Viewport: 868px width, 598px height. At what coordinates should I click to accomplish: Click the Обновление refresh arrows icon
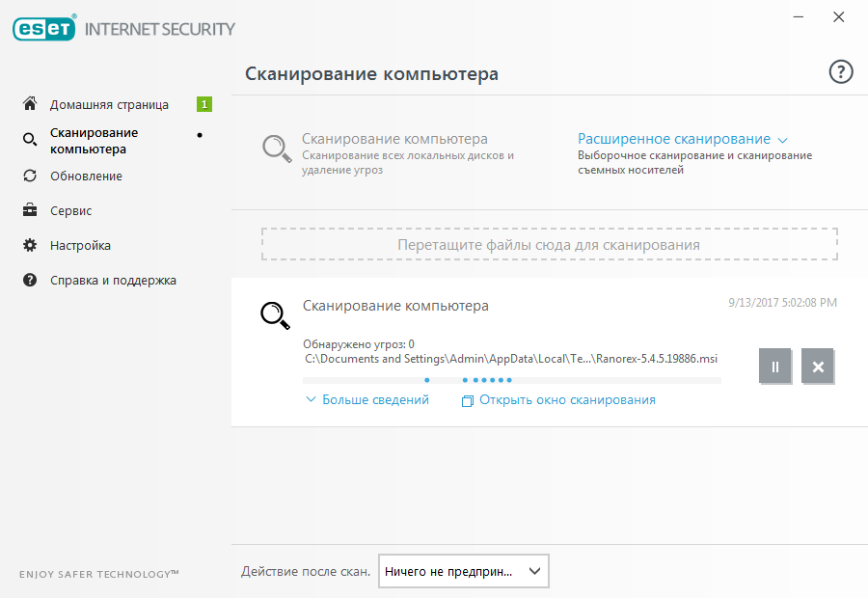(30, 177)
